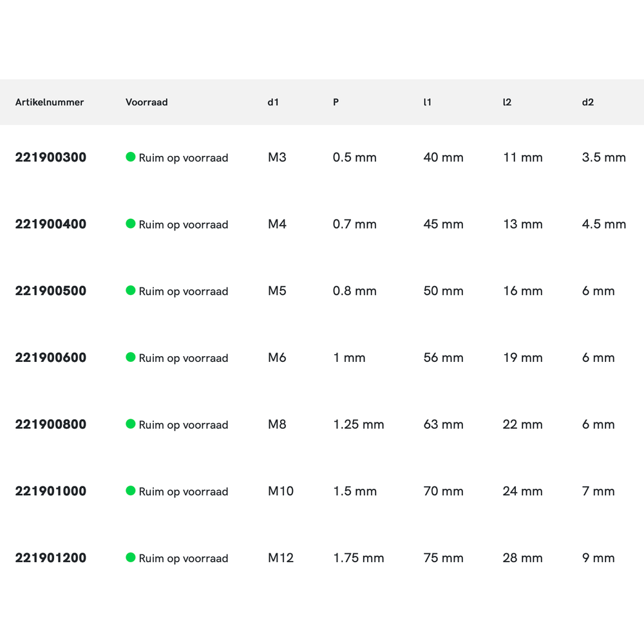
Task: Open article number 221900600
Action: coord(51,357)
